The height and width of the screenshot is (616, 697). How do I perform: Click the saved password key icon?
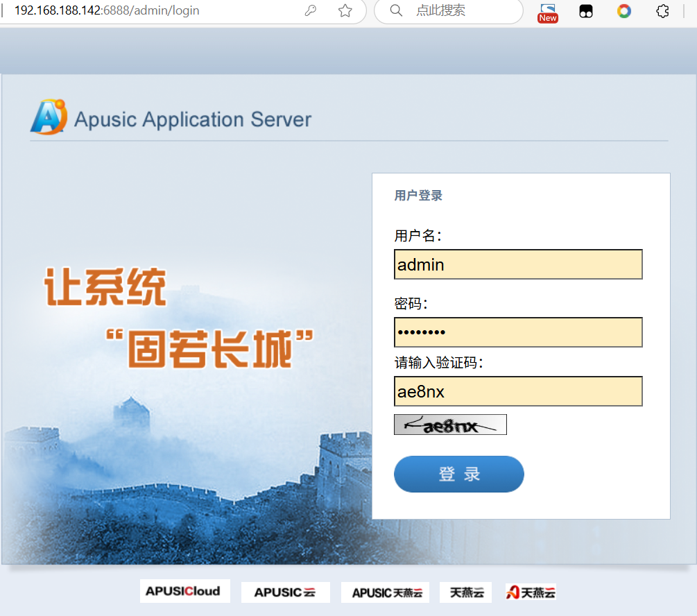(x=310, y=10)
